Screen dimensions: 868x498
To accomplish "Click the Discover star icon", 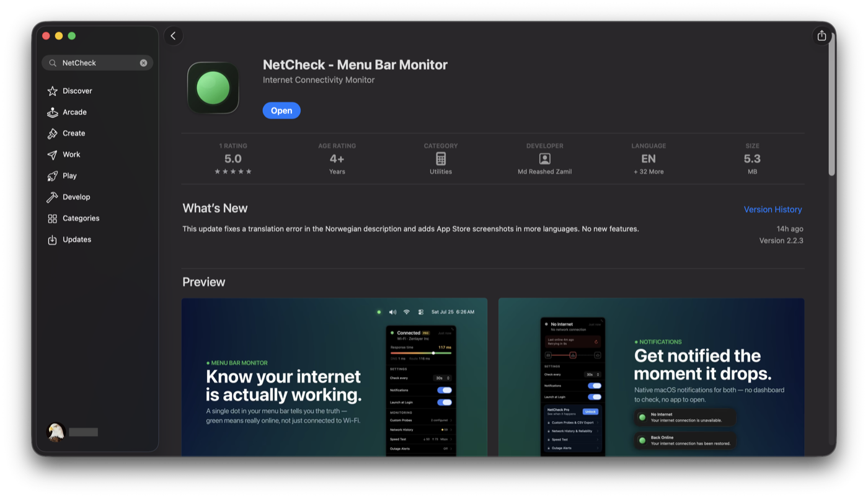I will (52, 91).
